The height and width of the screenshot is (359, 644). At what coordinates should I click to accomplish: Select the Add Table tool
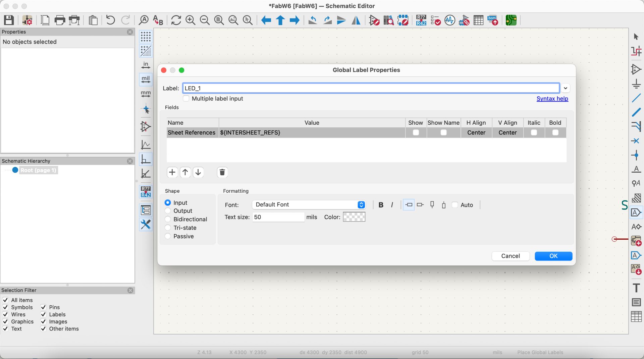(636, 316)
